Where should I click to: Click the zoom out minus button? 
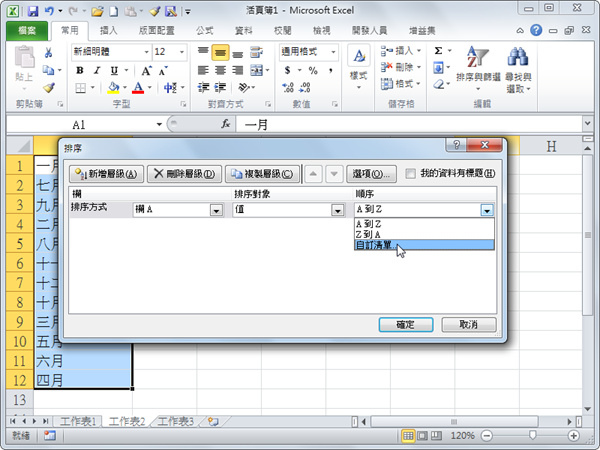tap(486, 435)
